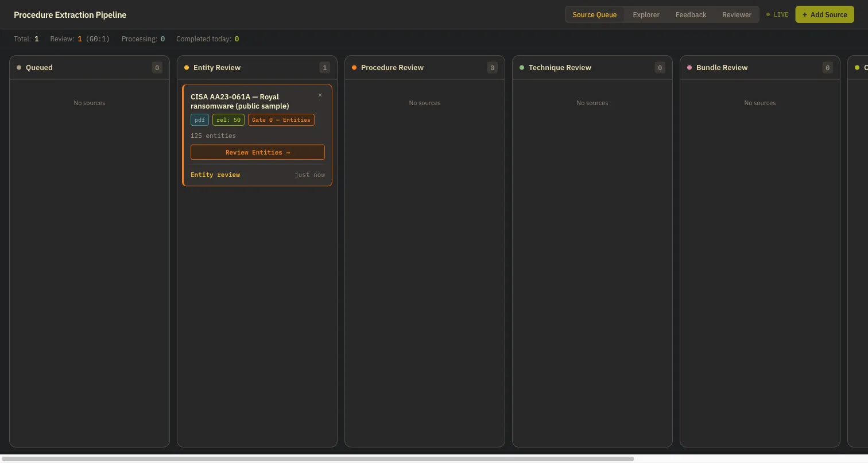
Task: Click the rel: 50 badge
Action: [228, 120]
